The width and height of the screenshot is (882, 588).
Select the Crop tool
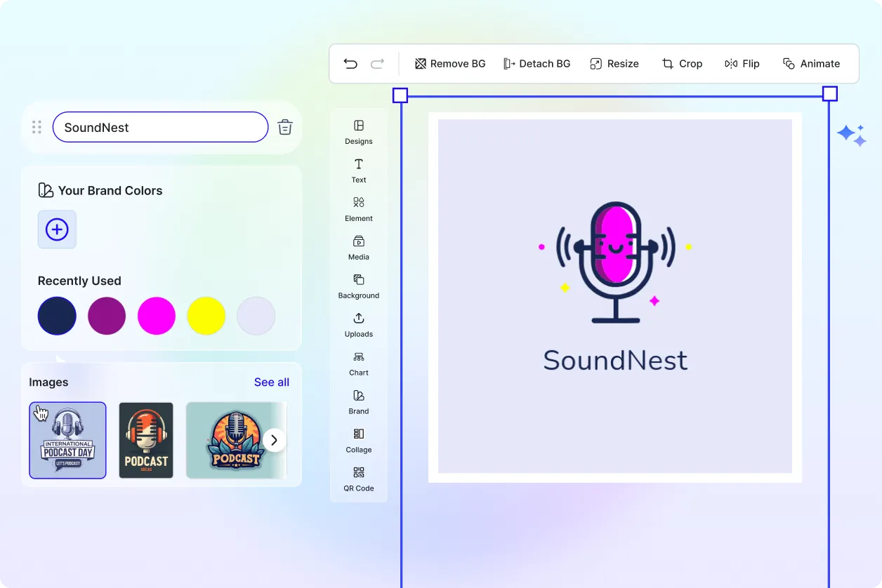(682, 64)
